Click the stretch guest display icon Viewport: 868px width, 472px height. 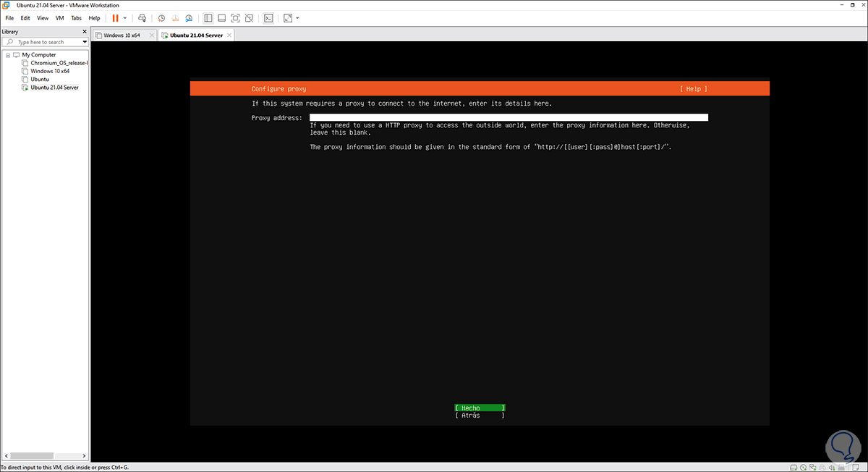[288, 17]
